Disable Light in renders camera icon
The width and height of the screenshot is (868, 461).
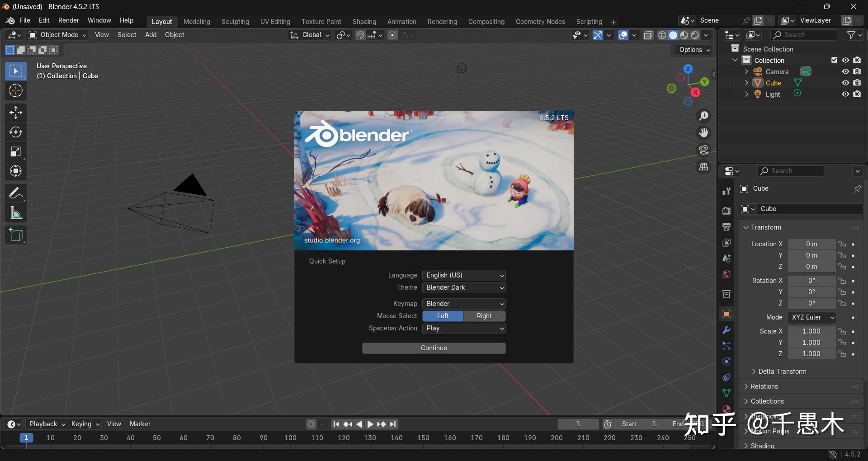tap(857, 94)
